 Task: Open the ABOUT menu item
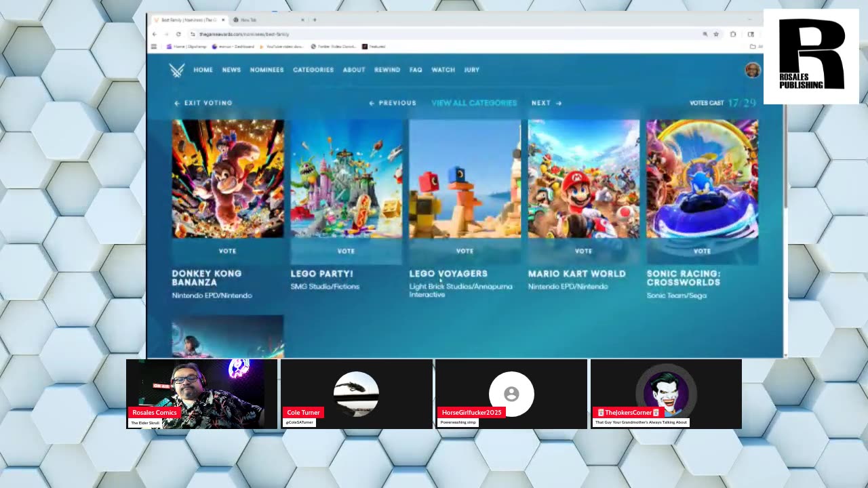tap(354, 70)
